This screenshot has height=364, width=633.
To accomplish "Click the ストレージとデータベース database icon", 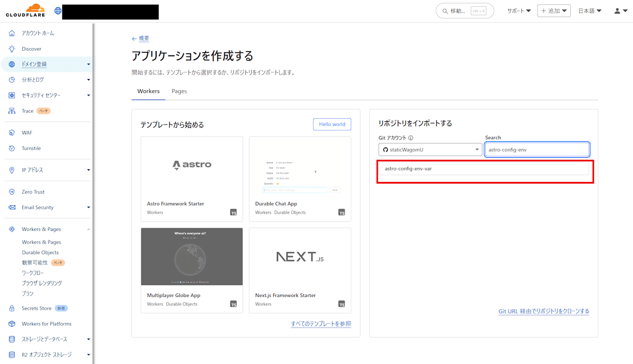I will click(x=12, y=339).
